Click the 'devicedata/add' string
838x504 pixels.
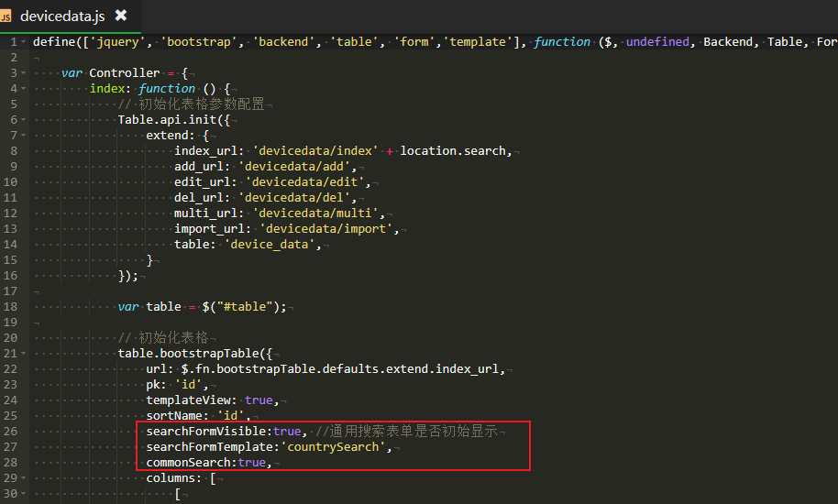[294, 167]
